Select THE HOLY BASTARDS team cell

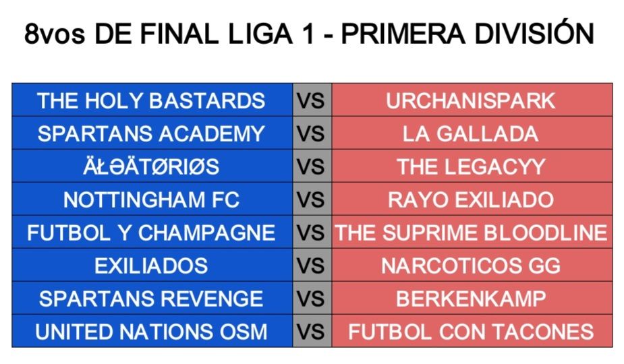[152, 100]
